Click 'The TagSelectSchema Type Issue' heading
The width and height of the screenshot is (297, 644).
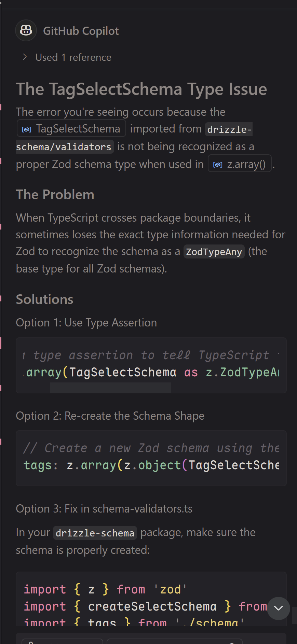141,89
